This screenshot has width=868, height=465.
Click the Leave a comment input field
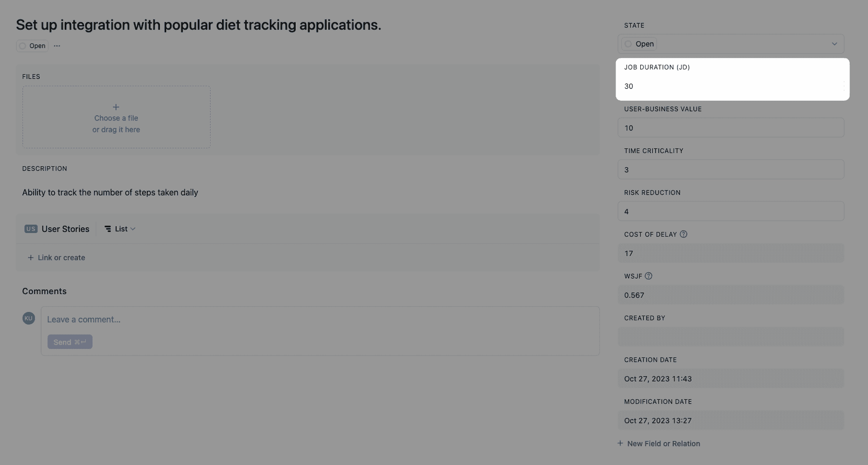(210, 319)
